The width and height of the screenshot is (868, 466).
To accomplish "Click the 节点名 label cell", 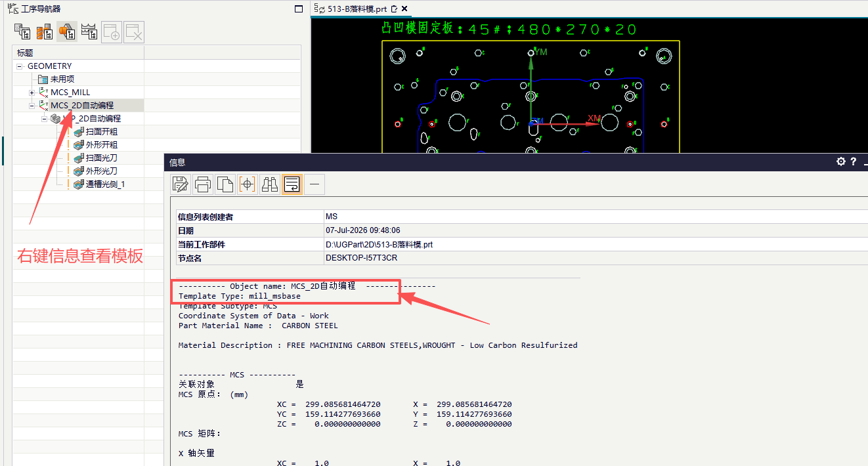I will (x=249, y=258).
